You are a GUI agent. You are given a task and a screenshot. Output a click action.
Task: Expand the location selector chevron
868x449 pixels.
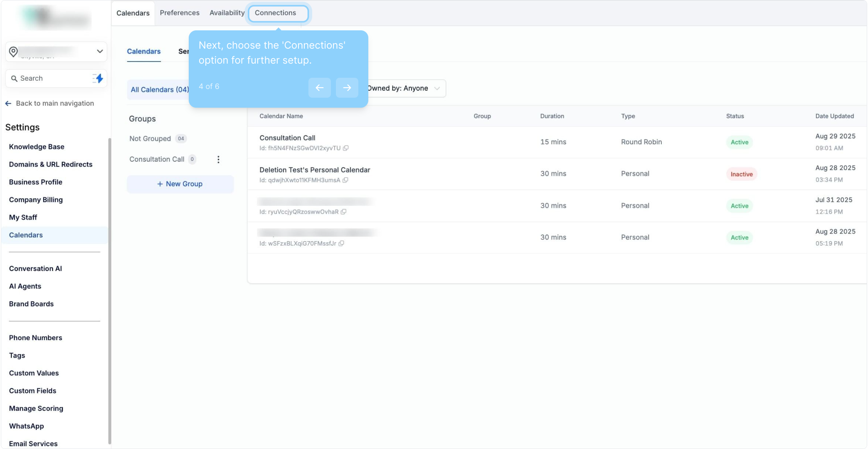[x=100, y=51]
